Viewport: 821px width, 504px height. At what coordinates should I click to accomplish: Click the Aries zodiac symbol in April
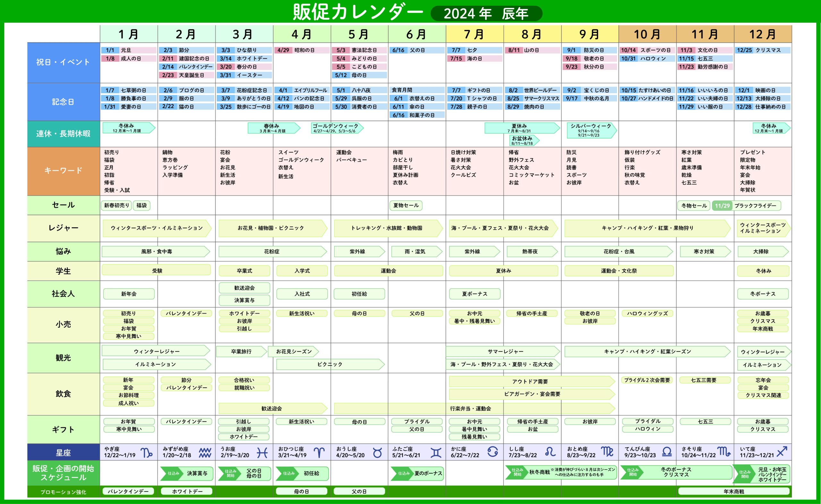coord(319,452)
